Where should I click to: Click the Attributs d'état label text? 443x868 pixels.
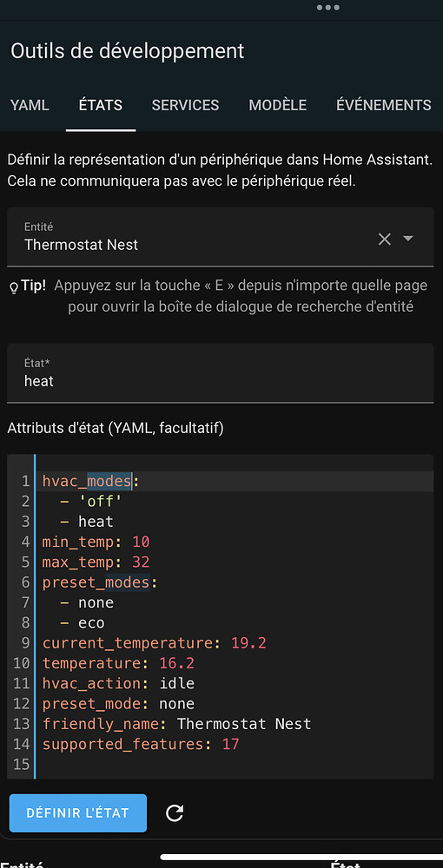[x=116, y=428]
